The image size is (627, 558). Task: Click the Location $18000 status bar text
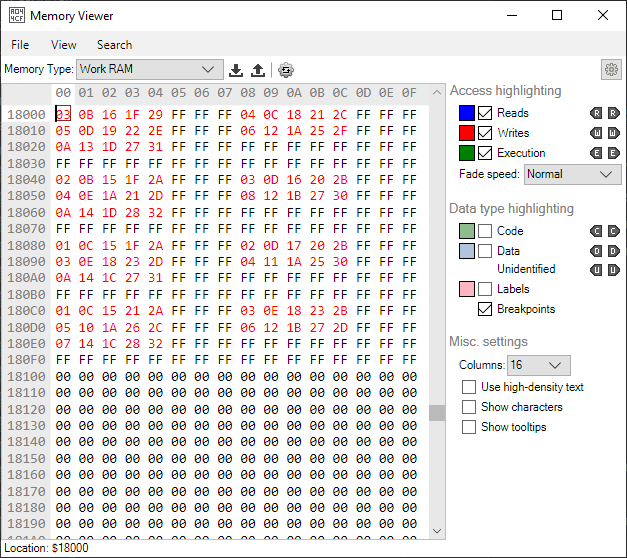[46, 548]
